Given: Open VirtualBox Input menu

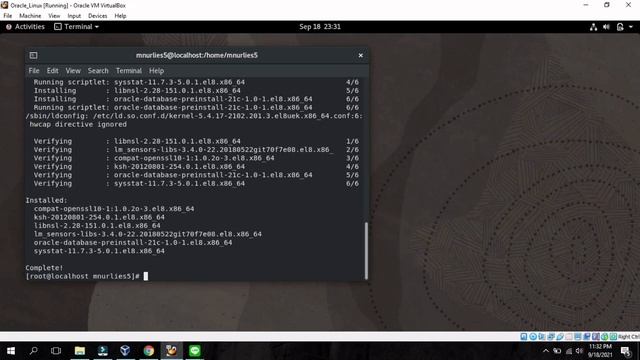Looking at the screenshot, I should tap(74, 16).
